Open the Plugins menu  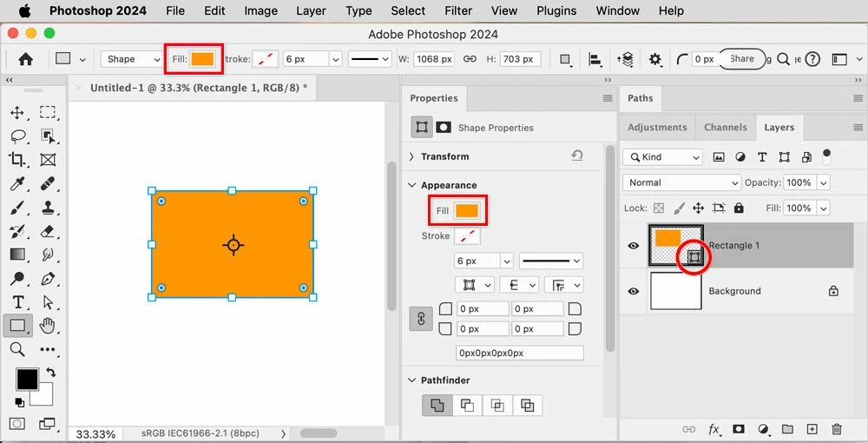pyautogui.click(x=556, y=10)
